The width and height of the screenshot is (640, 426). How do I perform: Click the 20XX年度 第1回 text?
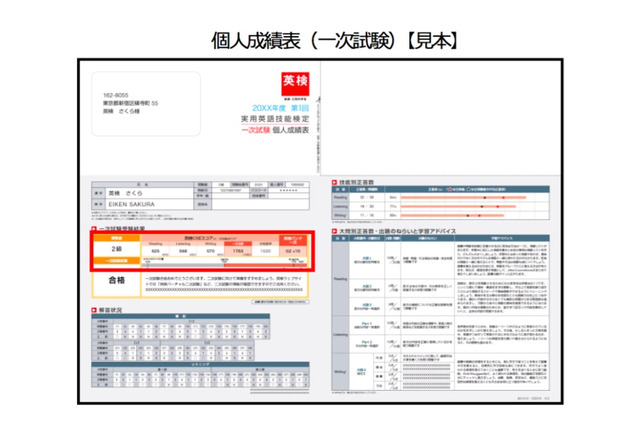(282, 108)
